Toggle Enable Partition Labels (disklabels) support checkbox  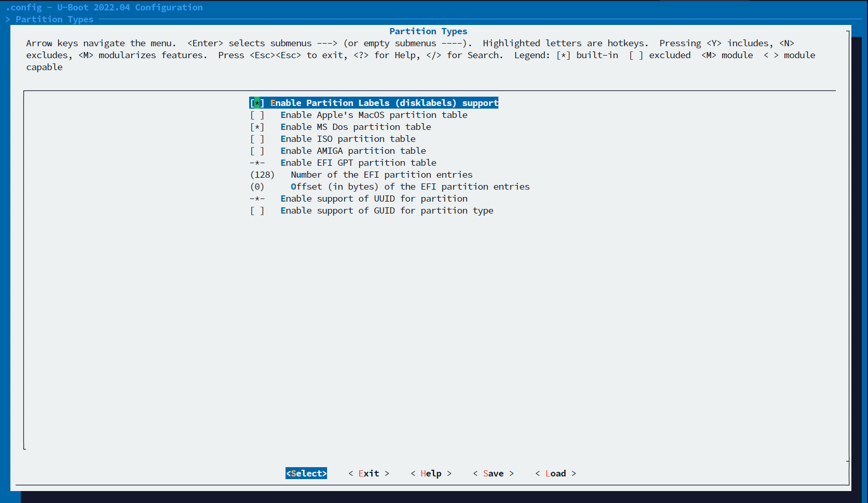(x=257, y=103)
